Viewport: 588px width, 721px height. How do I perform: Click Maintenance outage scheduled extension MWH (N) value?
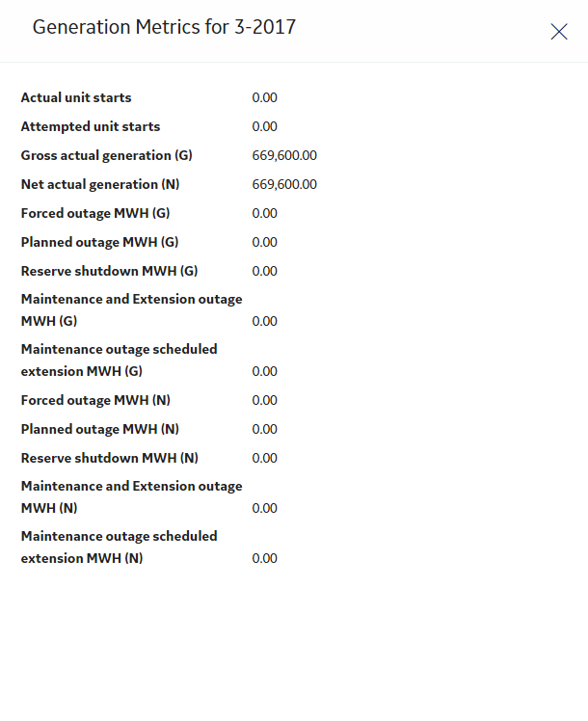click(264, 558)
